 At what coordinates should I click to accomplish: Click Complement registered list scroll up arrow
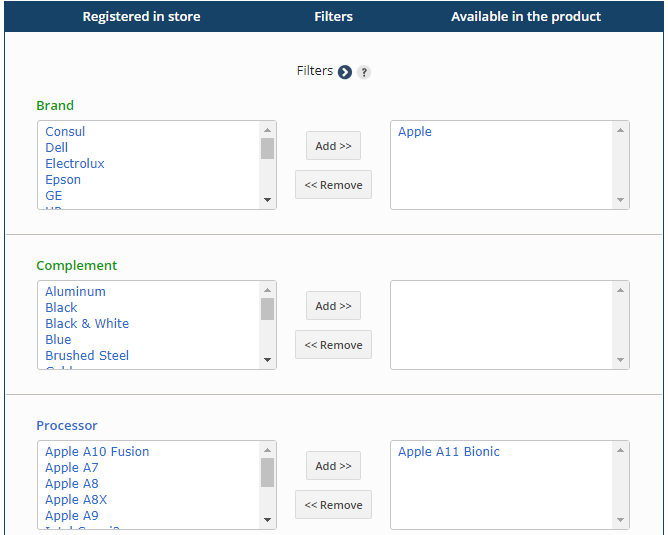coord(268,290)
